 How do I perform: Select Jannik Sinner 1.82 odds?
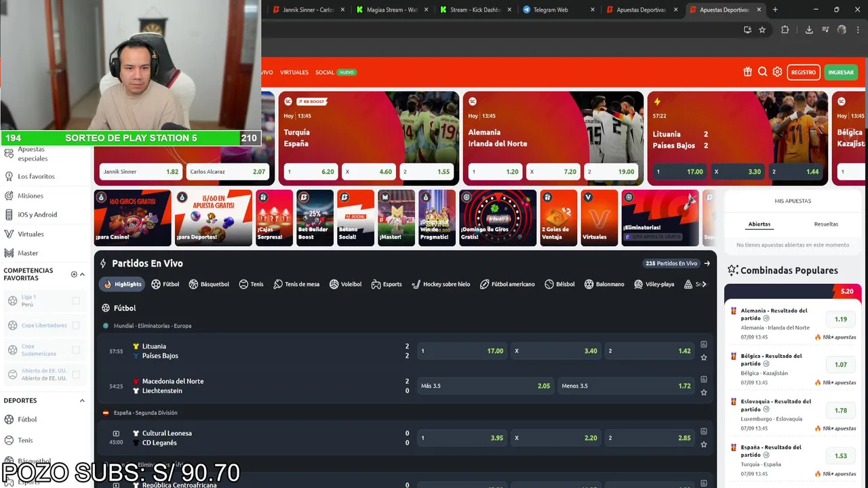pos(141,172)
